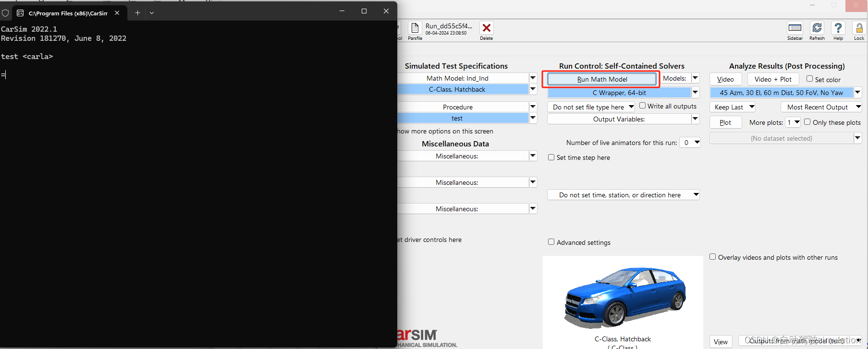
Task: Open More plots count dropdown
Action: coord(793,122)
